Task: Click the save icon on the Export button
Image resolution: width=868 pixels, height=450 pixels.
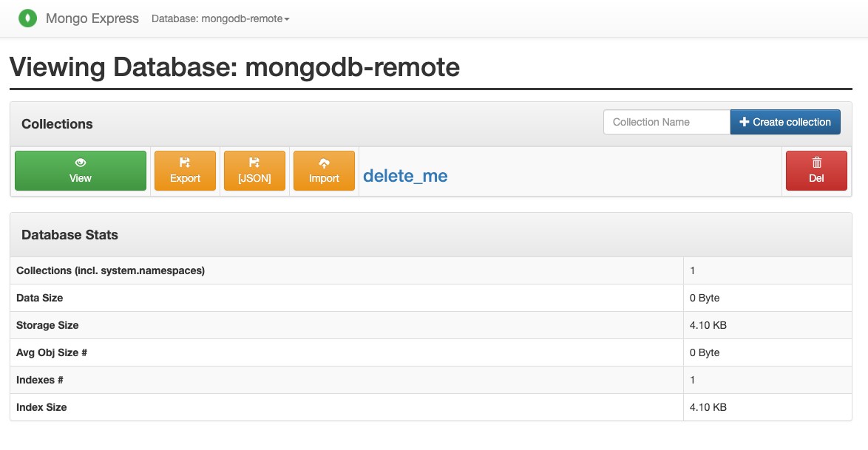Action: (185, 163)
